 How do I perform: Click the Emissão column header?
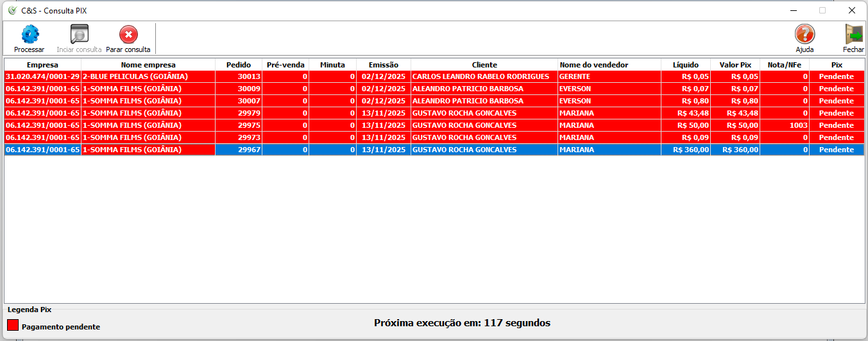(383, 65)
